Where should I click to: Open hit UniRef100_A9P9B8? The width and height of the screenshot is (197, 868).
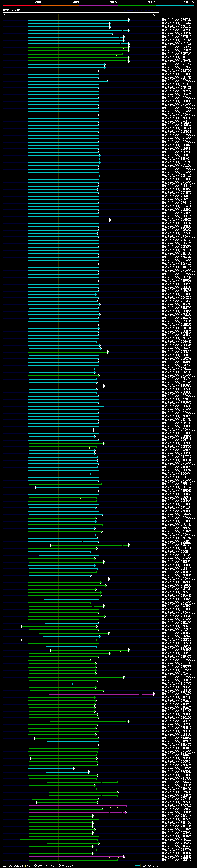(177, 30)
